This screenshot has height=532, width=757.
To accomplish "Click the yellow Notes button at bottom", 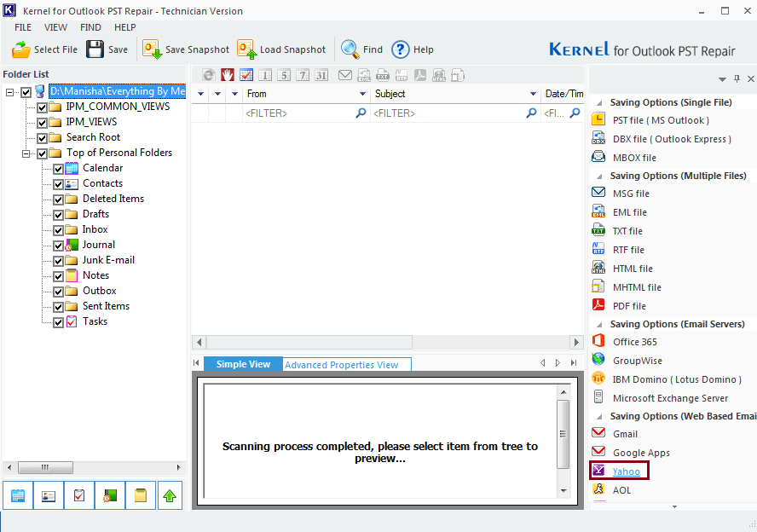I will (x=141, y=495).
